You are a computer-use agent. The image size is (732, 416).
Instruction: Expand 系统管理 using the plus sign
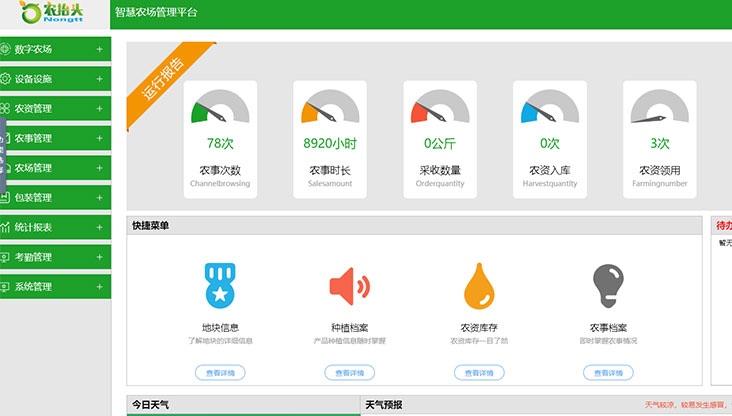99,287
